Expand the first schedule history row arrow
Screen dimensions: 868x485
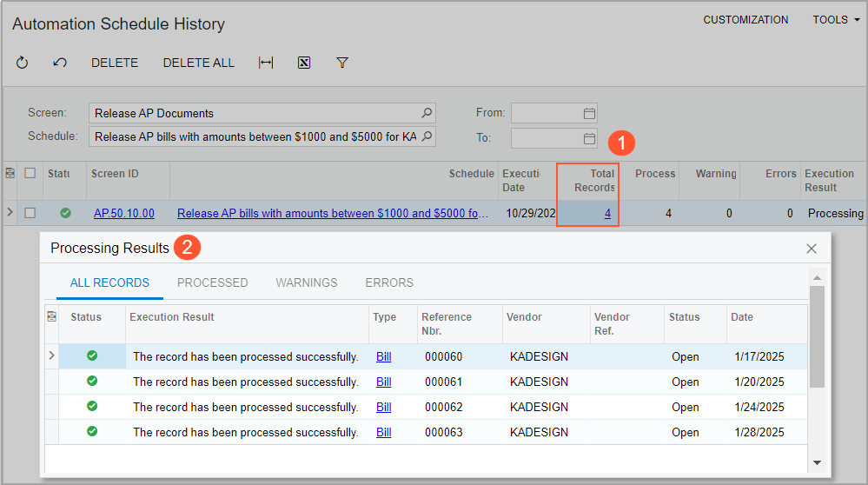pos(10,213)
